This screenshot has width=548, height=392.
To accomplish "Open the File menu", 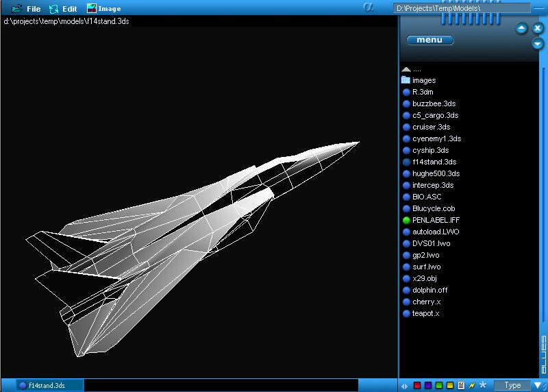I will (26, 9).
